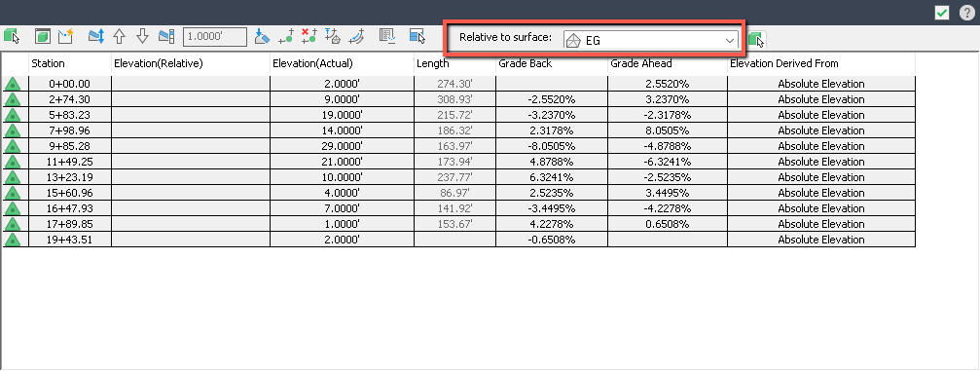Click actual elevation 14.0000' cell
The height and width of the screenshot is (371, 980).
click(342, 130)
